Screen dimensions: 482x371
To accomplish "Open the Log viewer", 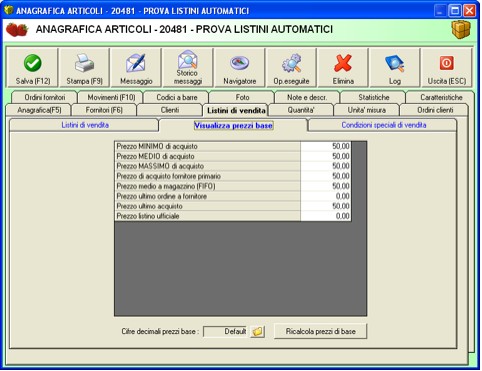I will (x=395, y=68).
